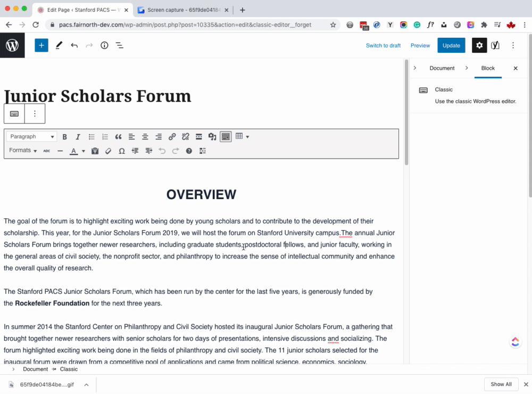The height and width of the screenshot is (394, 532).
Task: Toggle bold formatting in Classic toolbar
Action: click(64, 136)
